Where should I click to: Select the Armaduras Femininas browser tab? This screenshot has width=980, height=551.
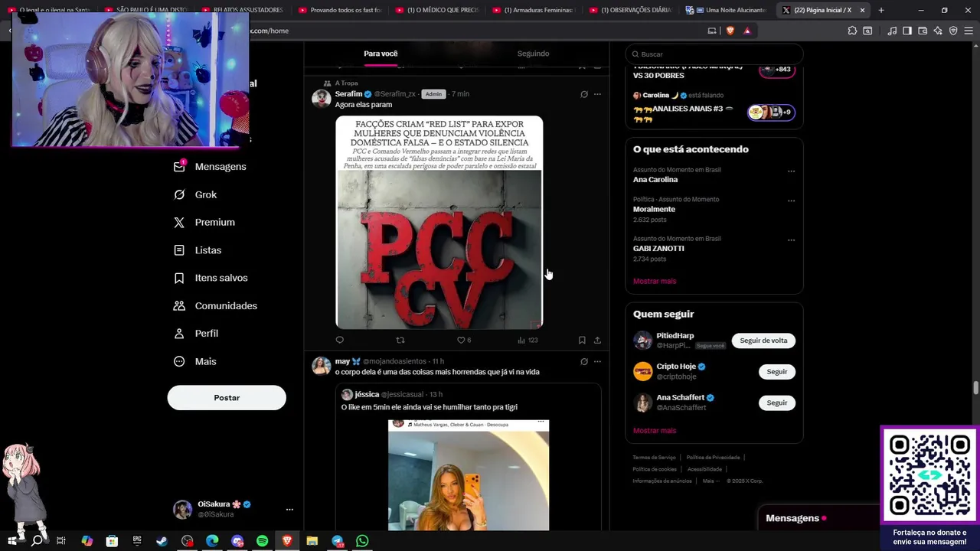(x=534, y=10)
